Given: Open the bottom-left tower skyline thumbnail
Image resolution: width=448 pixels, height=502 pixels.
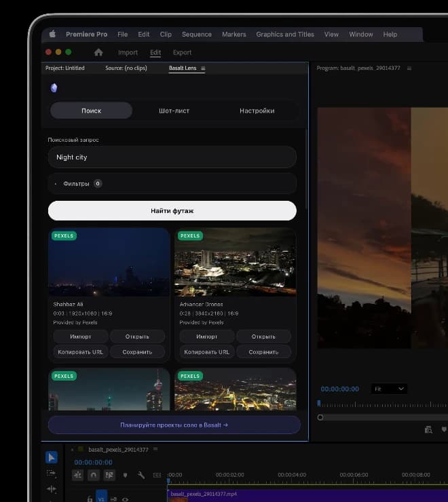Looking at the screenshot, I should click(109, 389).
